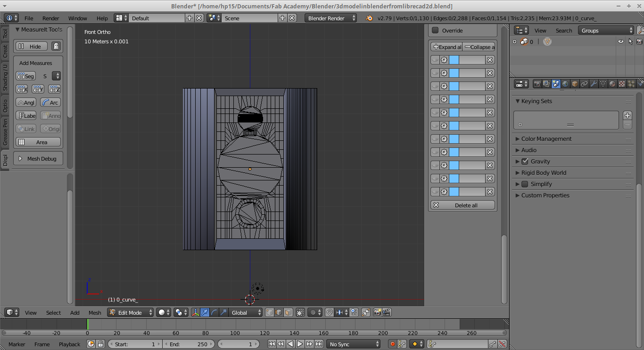
Task: Expand the Audio panel
Action: (528, 150)
